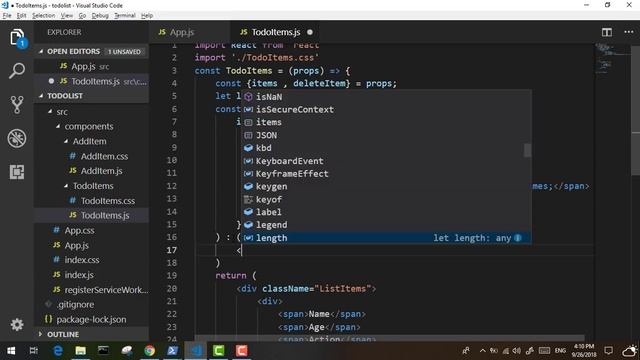The image size is (640, 360).
Task: Open the Extensions view icon
Action: coord(17,172)
